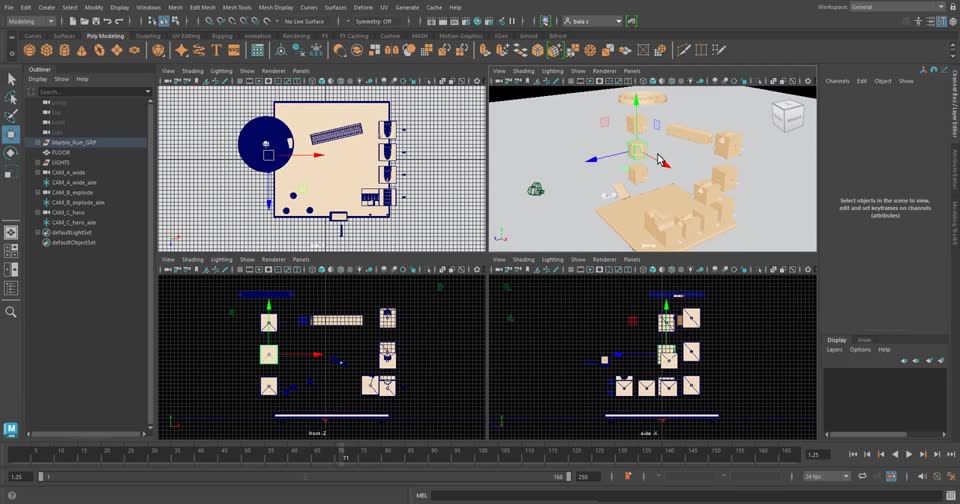Toggle the cached playback icon

891,476
